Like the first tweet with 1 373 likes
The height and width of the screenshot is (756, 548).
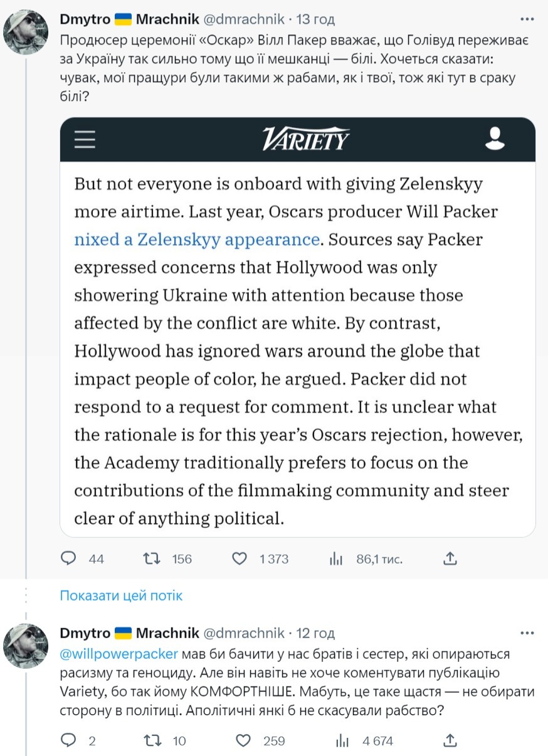click(239, 559)
